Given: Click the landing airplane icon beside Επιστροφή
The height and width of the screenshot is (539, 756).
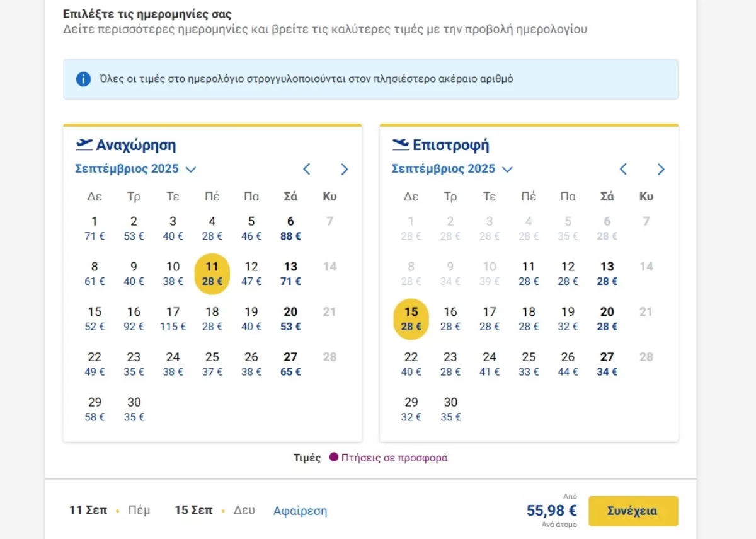Looking at the screenshot, I should [x=400, y=145].
